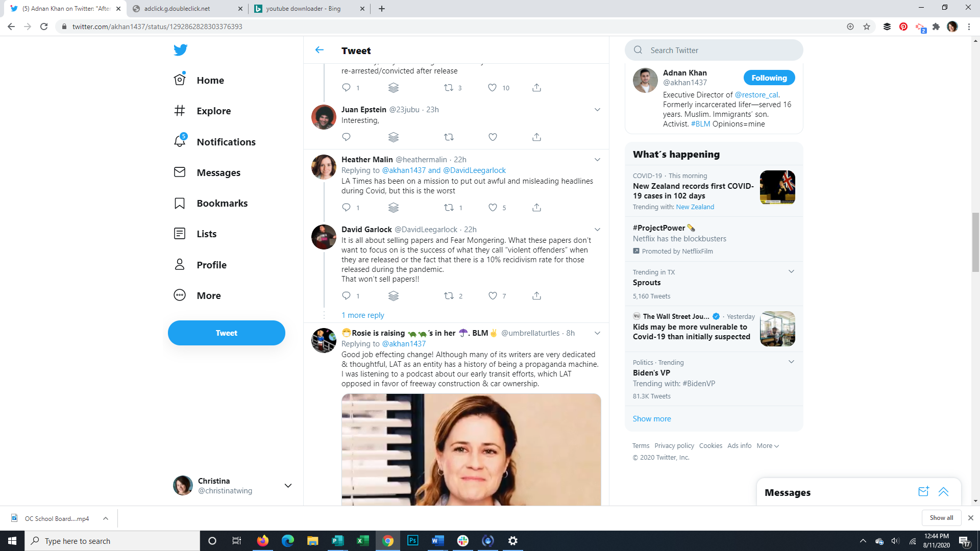Click the back arrow beside Tweet header
The width and height of the screenshot is (980, 551).
[320, 50]
